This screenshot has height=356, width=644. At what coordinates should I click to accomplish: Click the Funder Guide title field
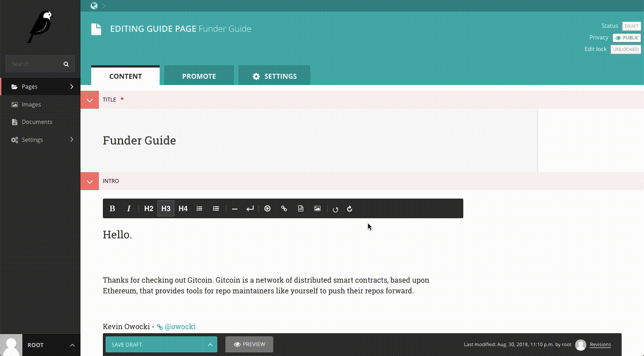(309, 140)
